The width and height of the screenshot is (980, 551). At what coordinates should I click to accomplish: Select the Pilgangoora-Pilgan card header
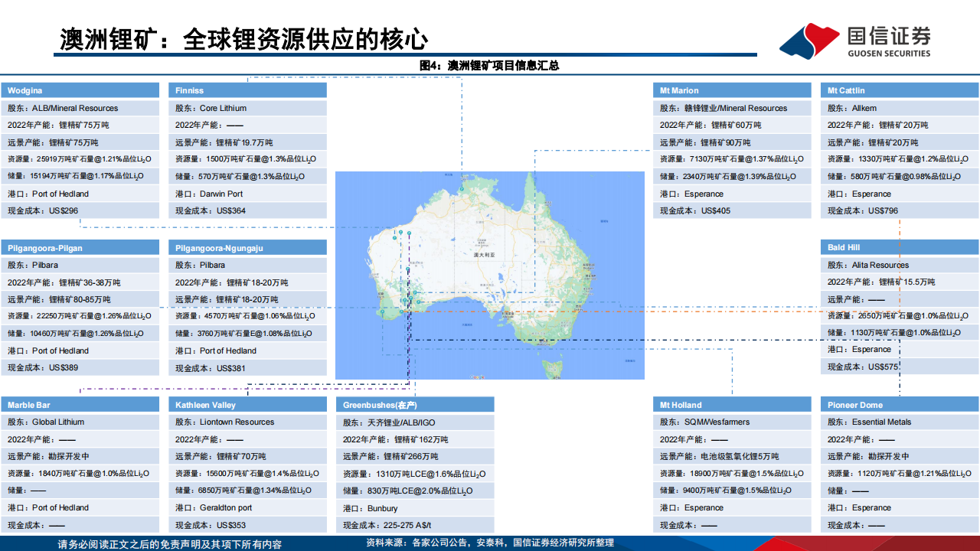point(80,248)
